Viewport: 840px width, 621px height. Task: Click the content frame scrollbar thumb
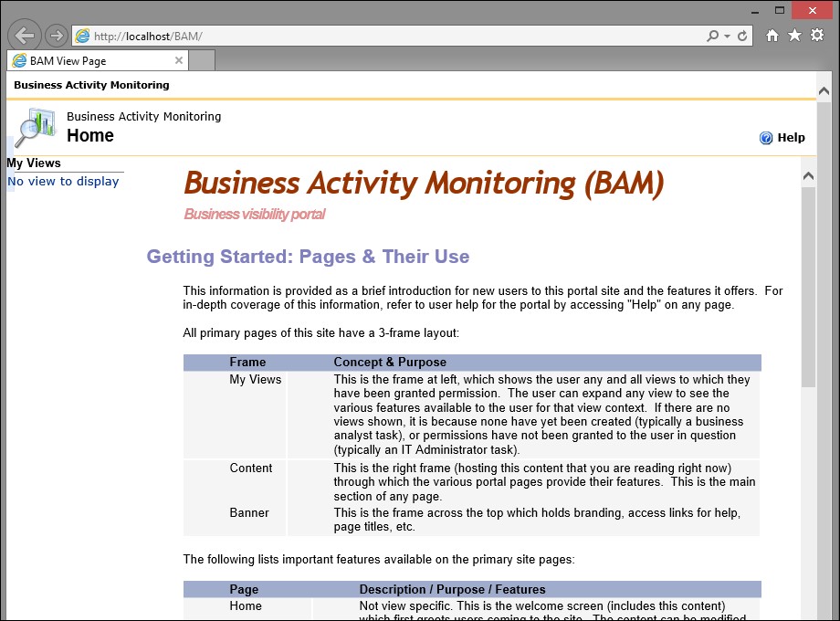808,287
